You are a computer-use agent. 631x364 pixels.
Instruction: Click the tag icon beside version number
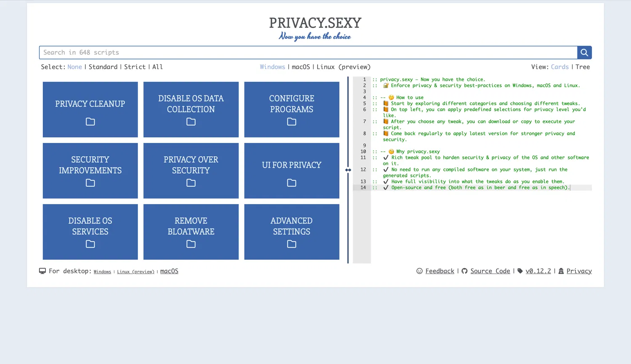pyautogui.click(x=520, y=271)
